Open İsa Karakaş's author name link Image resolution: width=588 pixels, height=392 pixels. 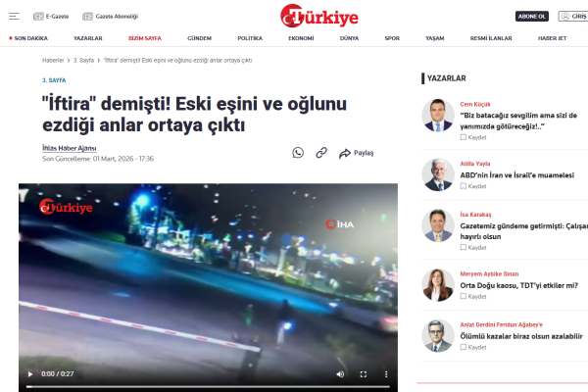click(475, 215)
